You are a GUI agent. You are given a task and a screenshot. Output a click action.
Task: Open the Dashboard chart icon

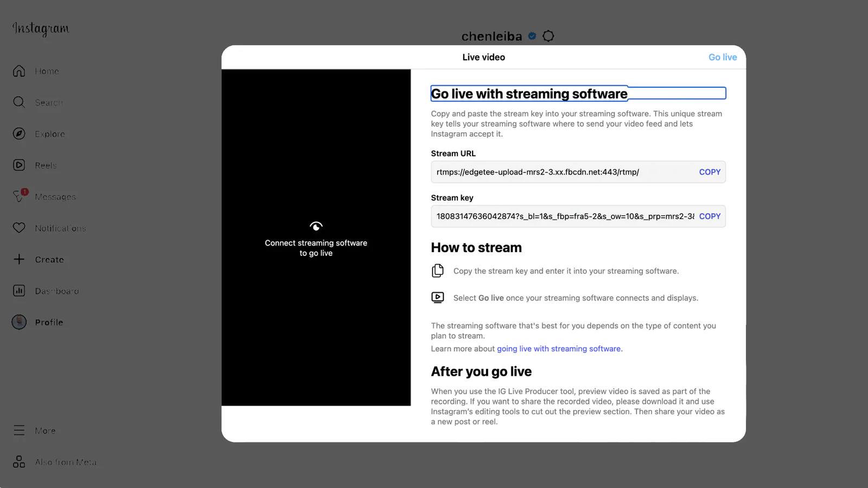[19, 291]
